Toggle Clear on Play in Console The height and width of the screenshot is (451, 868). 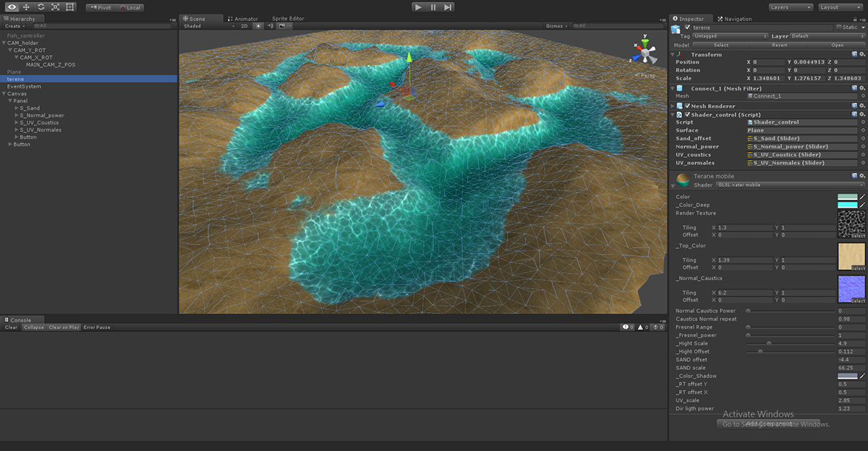coord(64,327)
